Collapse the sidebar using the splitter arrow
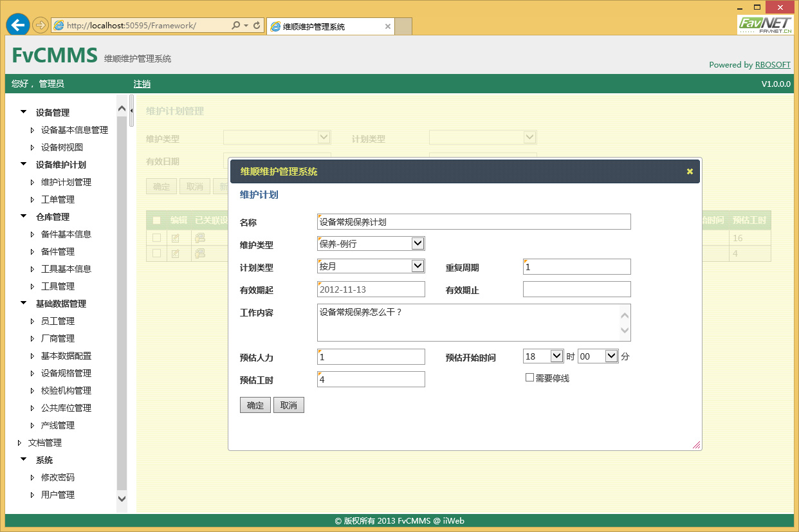 point(131,110)
